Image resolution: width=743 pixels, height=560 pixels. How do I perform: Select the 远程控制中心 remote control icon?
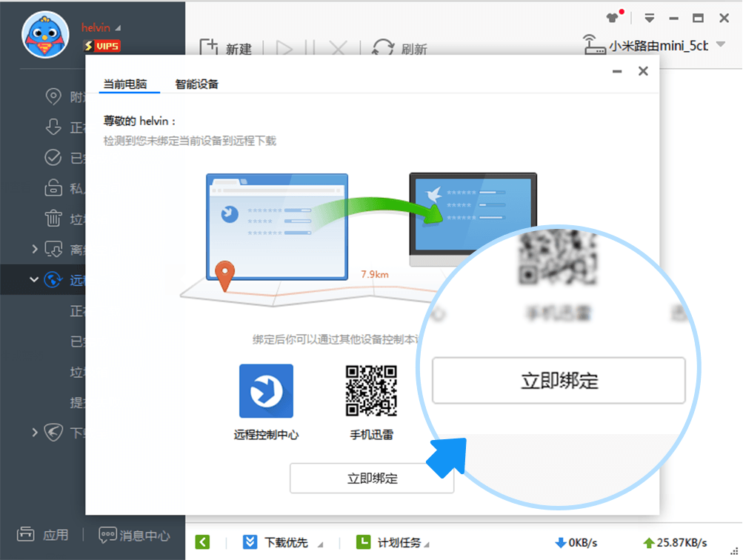tap(265, 390)
